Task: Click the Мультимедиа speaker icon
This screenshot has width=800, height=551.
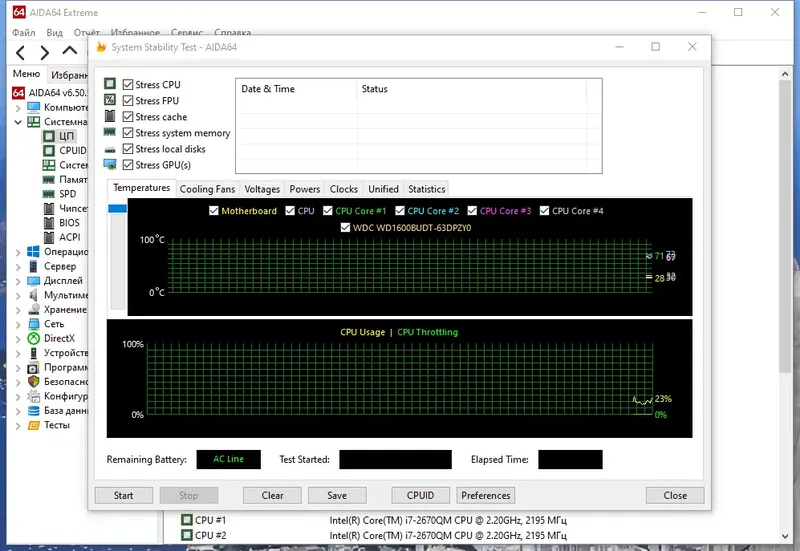Action: click(x=34, y=295)
